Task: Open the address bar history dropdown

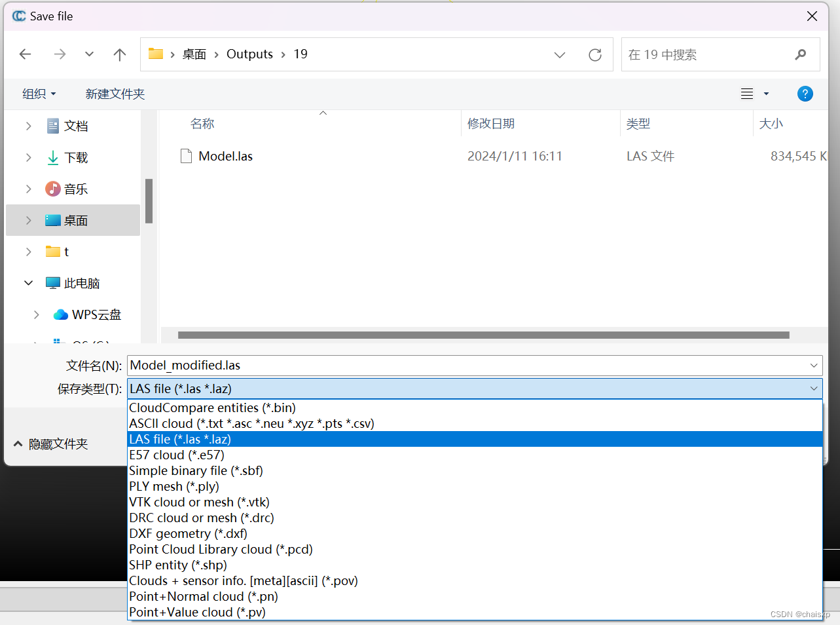Action: 560,55
